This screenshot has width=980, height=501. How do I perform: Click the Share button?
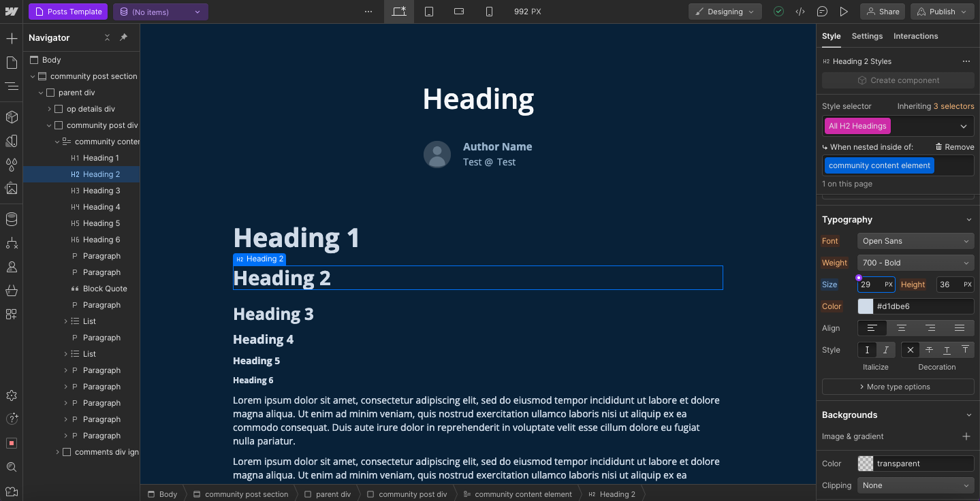coord(883,12)
